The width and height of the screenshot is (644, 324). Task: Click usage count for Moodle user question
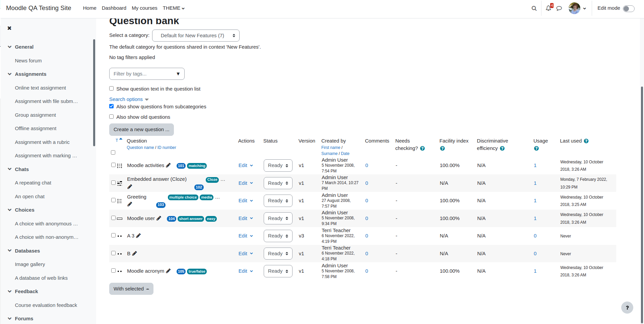point(535,218)
